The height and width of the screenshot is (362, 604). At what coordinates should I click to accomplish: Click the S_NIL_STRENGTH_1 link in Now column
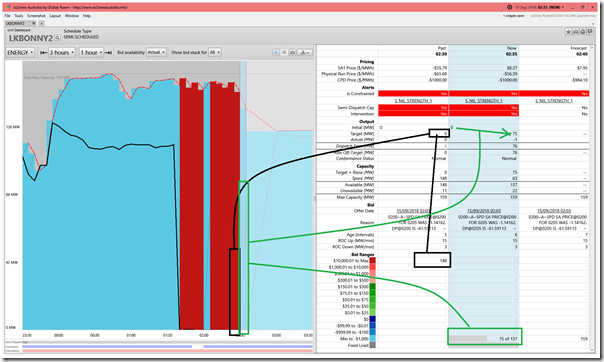(483, 101)
